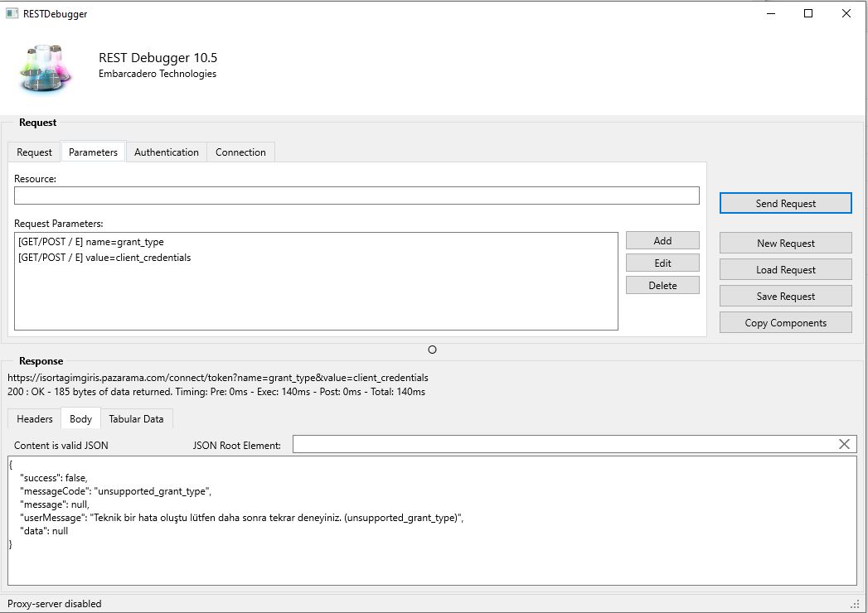
Task: Click the 200 : OK status line
Action: (x=216, y=392)
